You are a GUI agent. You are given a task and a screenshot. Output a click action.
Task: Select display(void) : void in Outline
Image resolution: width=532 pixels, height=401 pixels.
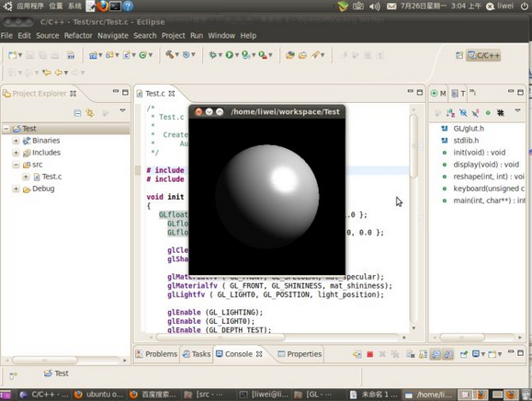point(486,165)
